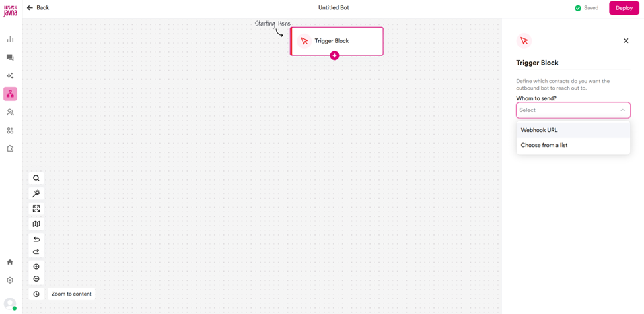644x314 pixels.
Task: Click the Trigger Block panel heading
Action: click(537, 63)
